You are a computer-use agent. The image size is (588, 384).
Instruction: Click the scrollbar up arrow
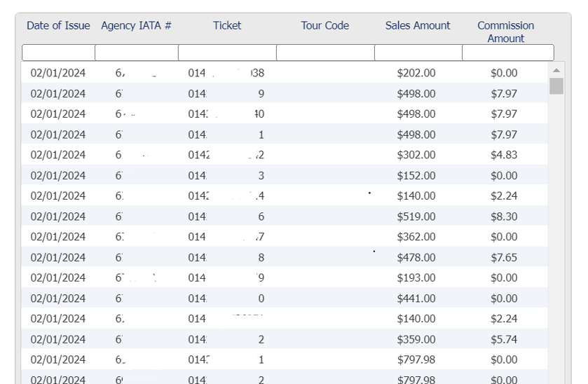point(556,71)
